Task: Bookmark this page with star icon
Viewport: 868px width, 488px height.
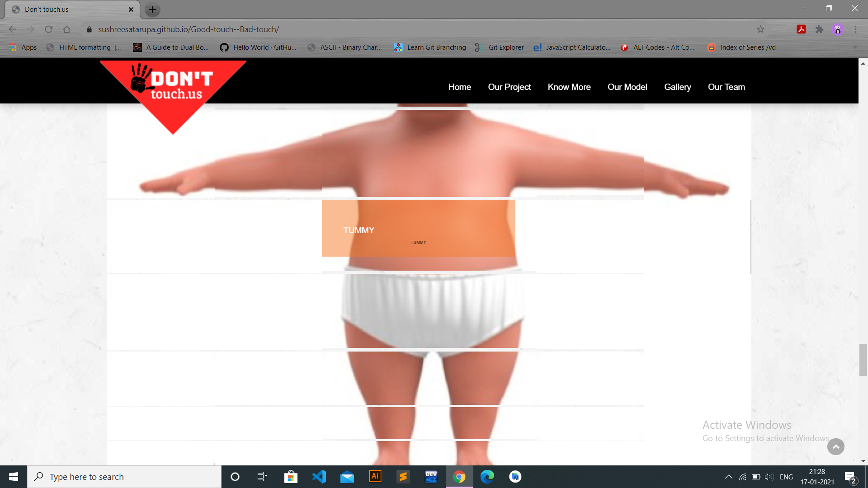Action: click(x=760, y=29)
